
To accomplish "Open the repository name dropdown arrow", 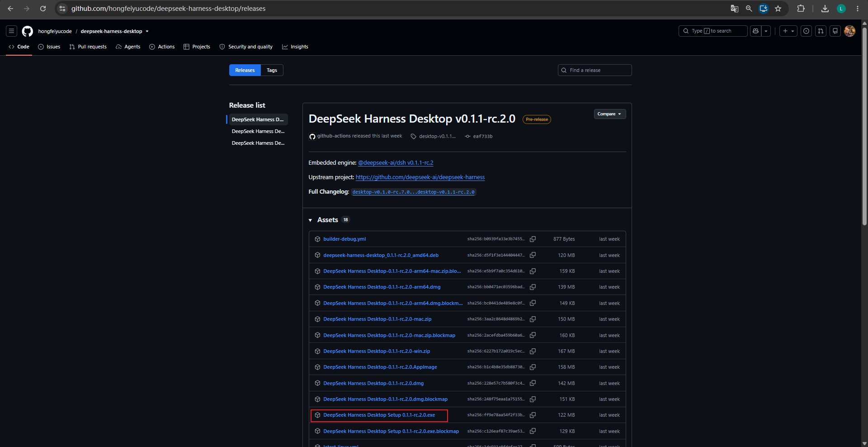I will [147, 31].
